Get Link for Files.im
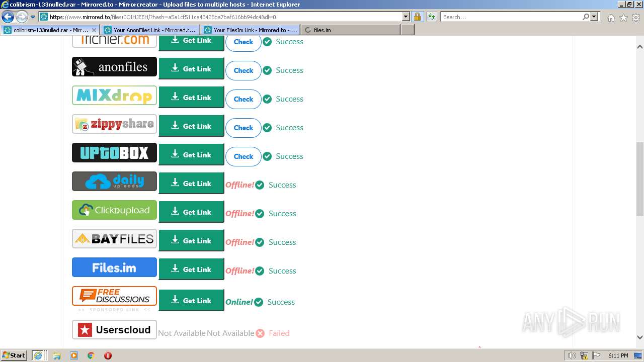644x362 pixels. pyautogui.click(x=191, y=269)
